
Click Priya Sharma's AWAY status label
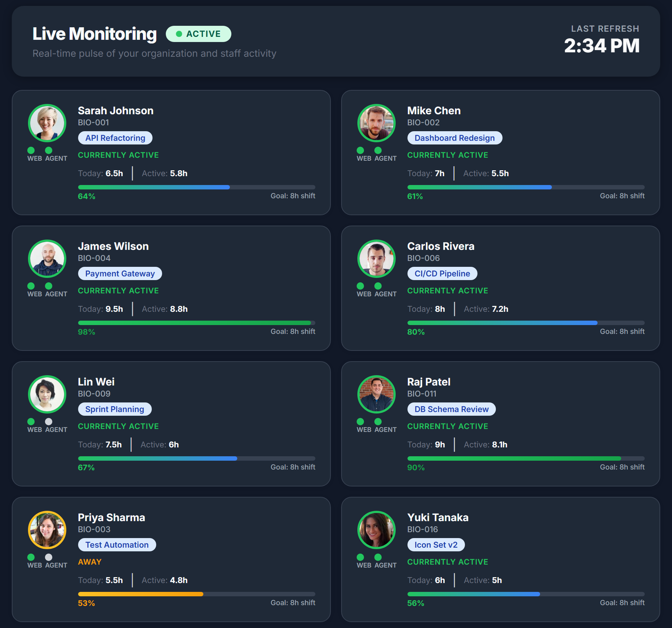[90, 562]
